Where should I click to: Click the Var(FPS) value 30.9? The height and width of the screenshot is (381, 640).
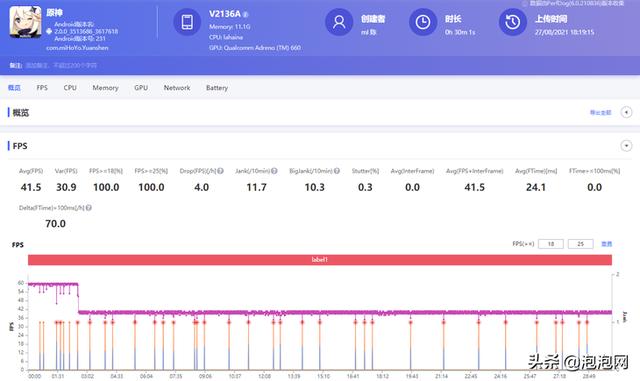pos(66,187)
